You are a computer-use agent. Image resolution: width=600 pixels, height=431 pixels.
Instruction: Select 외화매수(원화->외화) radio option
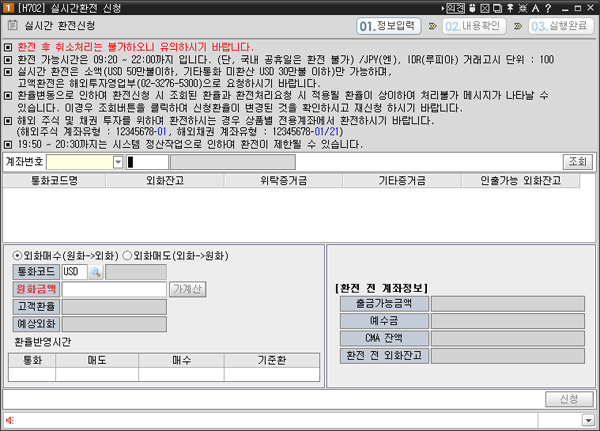17,254
